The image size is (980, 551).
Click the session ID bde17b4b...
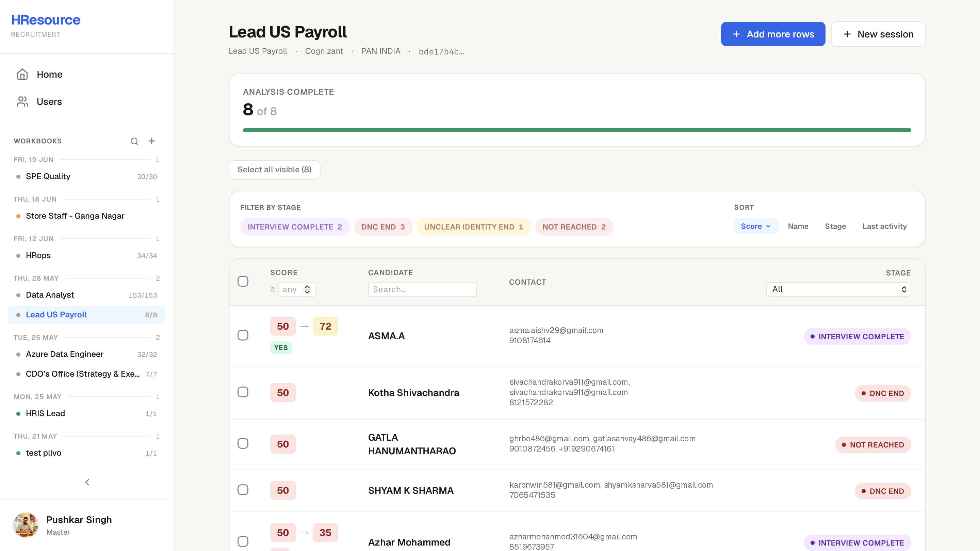point(441,51)
